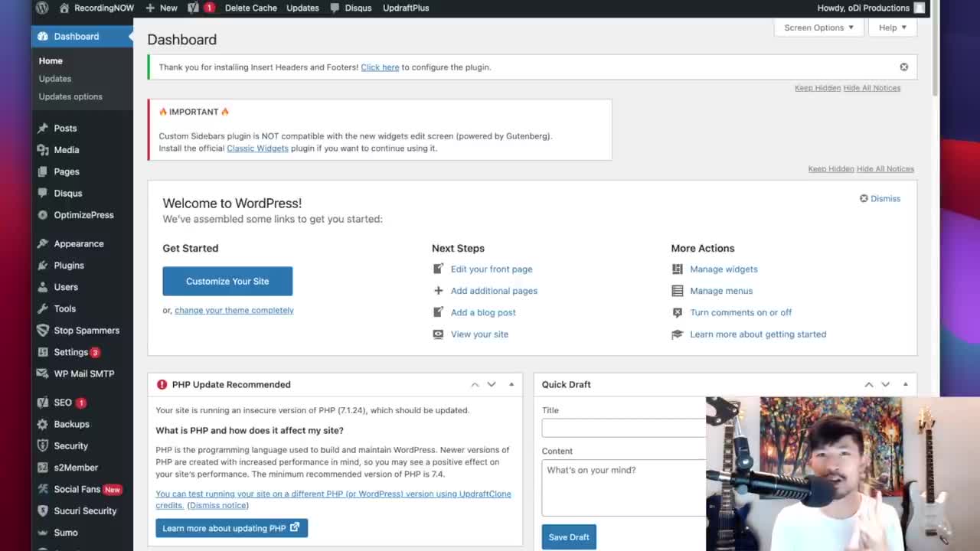Open UpdraftPlus in admin bar
The height and width of the screenshot is (551, 980).
pyautogui.click(x=406, y=8)
